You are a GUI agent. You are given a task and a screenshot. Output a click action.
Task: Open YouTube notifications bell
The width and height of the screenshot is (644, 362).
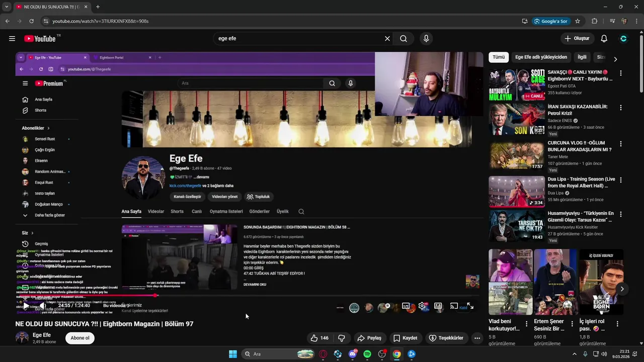pyautogui.click(x=604, y=39)
